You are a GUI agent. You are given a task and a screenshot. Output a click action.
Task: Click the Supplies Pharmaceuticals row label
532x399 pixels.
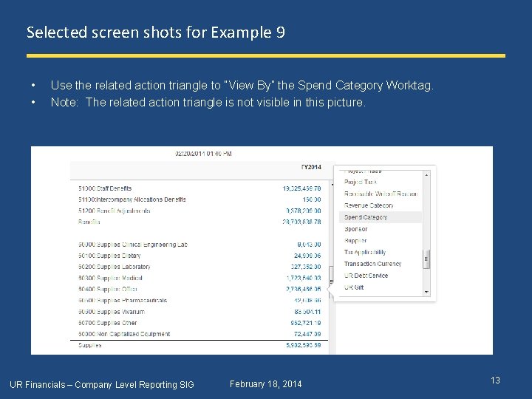click(x=123, y=300)
